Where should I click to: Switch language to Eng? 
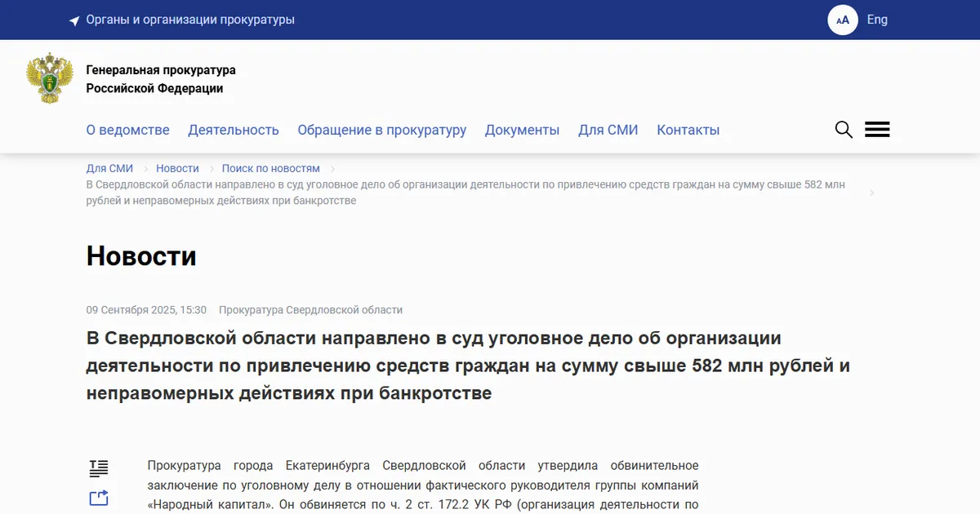(x=877, y=20)
